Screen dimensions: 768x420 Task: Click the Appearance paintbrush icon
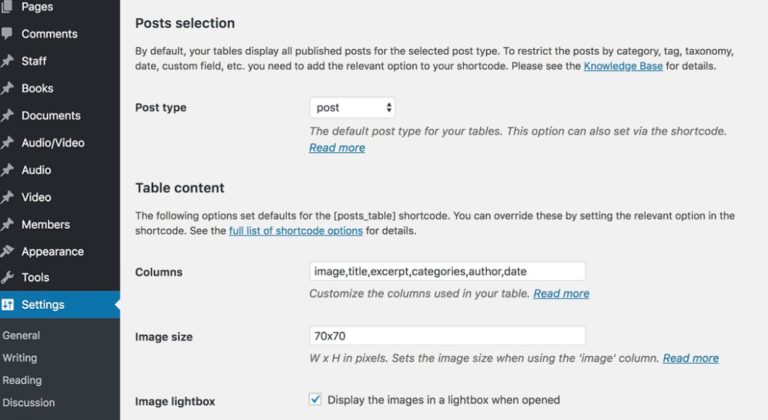pos(7,251)
